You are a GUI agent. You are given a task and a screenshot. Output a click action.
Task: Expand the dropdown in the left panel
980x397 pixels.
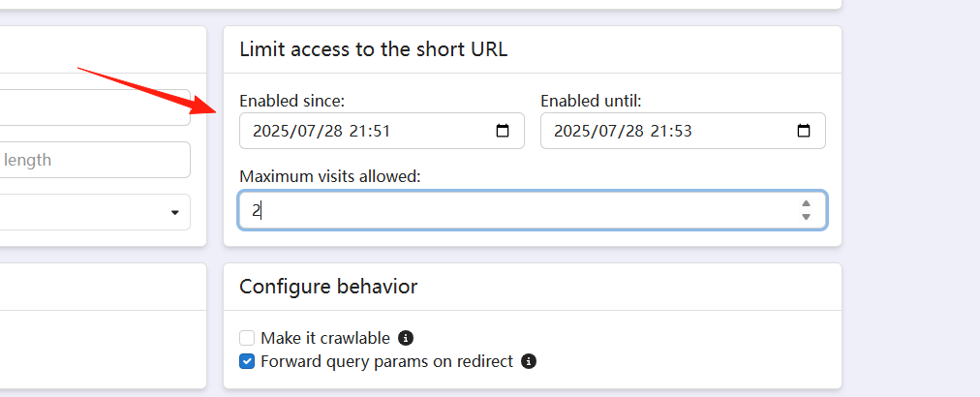95,212
